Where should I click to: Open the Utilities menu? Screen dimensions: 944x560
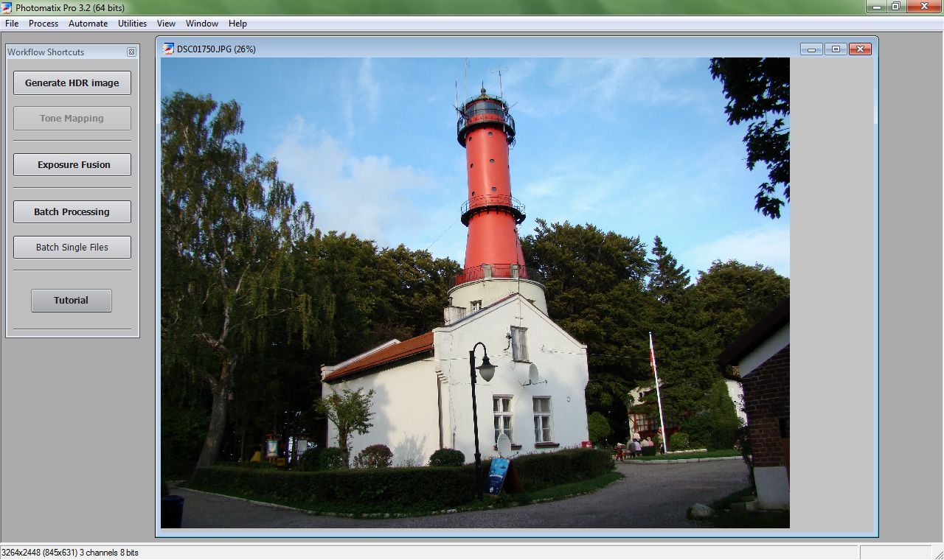pos(132,24)
